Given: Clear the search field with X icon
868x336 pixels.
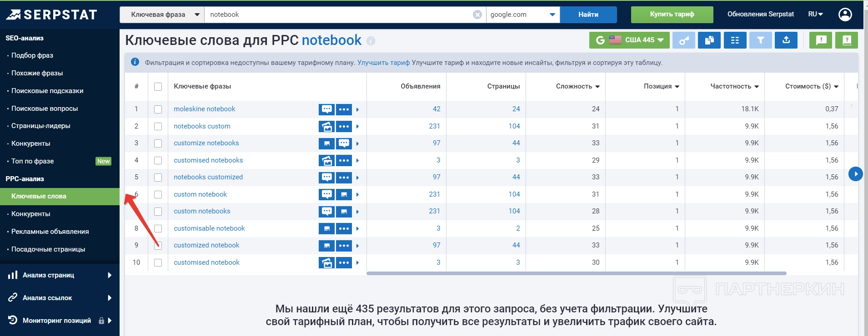Looking at the screenshot, I should coord(477,15).
